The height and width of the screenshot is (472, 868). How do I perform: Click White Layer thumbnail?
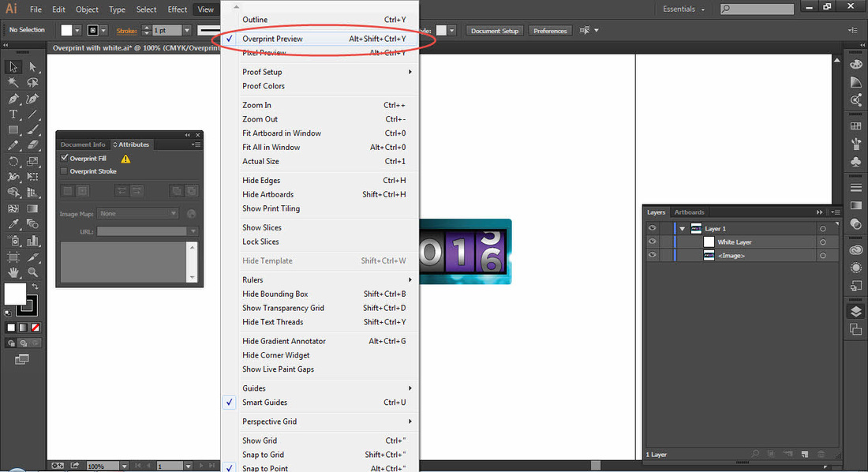(709, 242)
